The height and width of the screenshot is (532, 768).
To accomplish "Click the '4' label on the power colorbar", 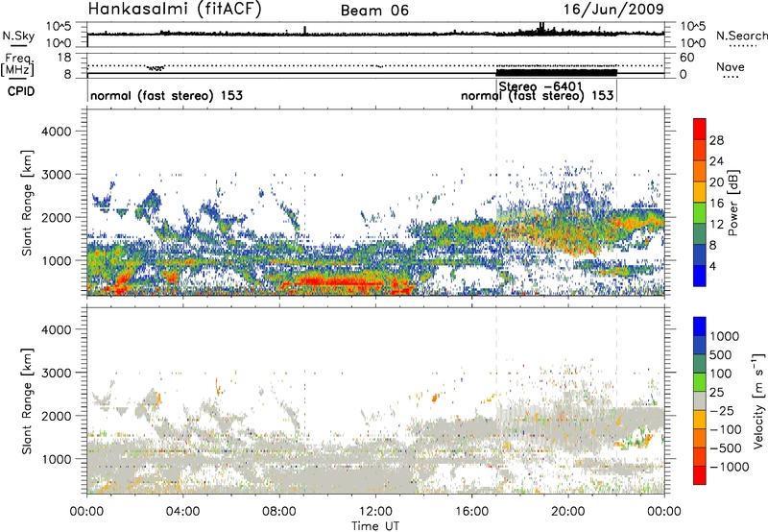I will click(713, 266).
